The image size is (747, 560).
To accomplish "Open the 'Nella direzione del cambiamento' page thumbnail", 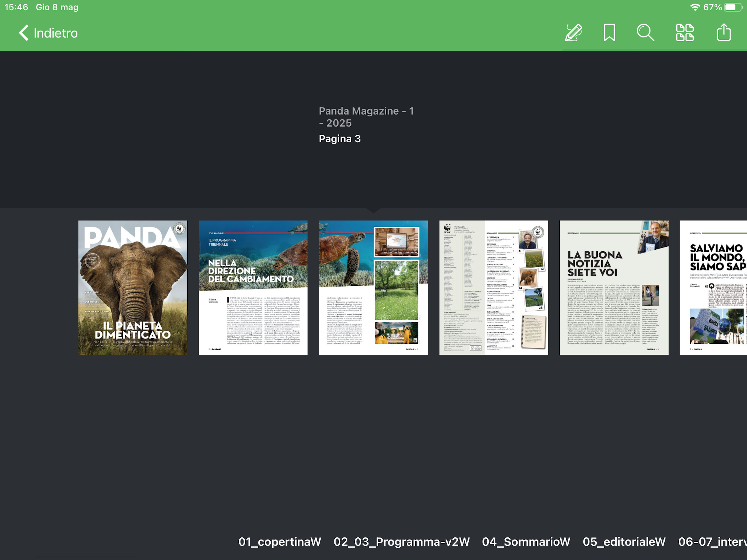I will point(253,287).
